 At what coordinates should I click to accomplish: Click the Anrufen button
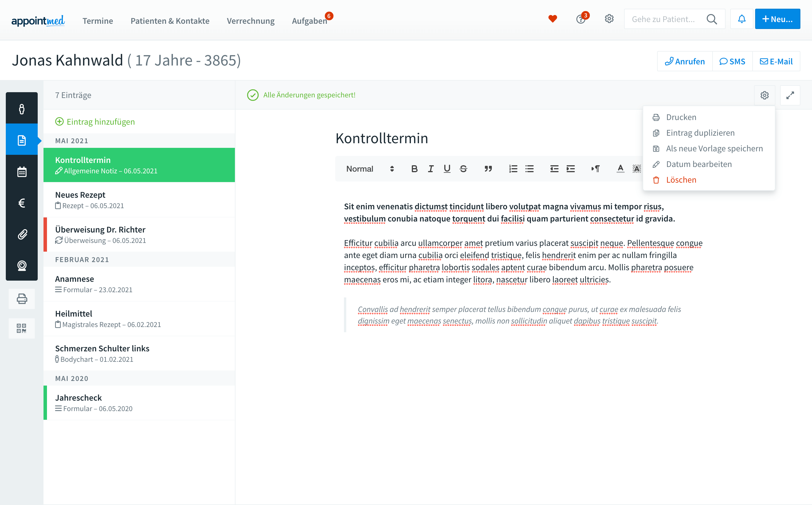coord(685,61)
